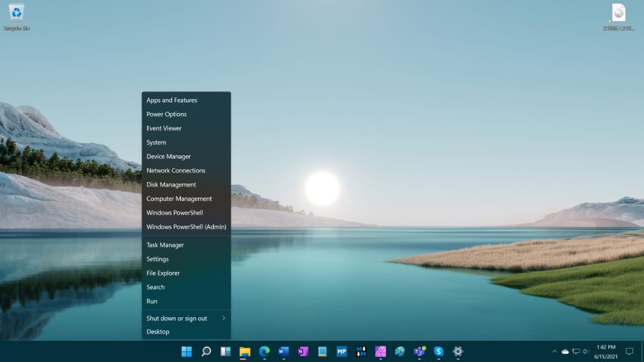Open OneNote from the taskbar

(x=303, y=351)
